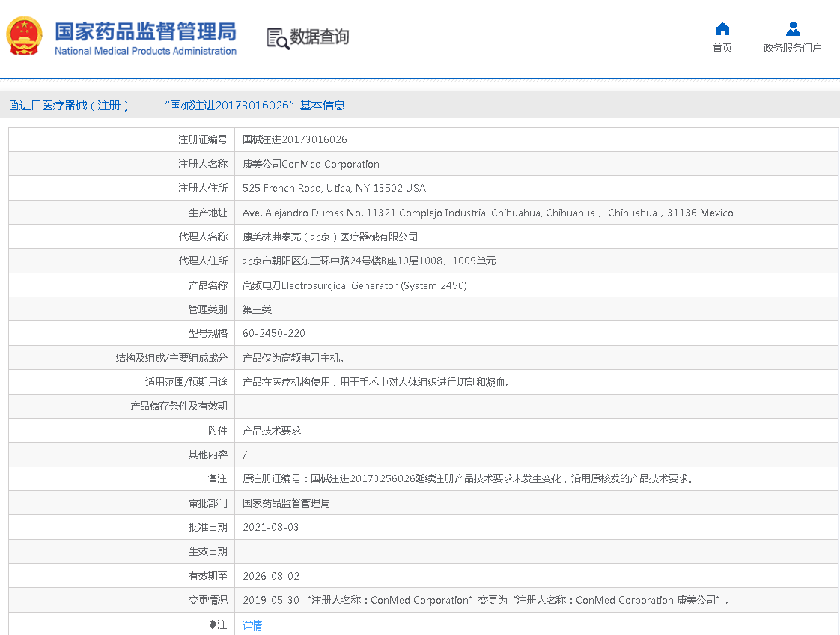Open the 详情 link
840x635 pixels.
252,625
